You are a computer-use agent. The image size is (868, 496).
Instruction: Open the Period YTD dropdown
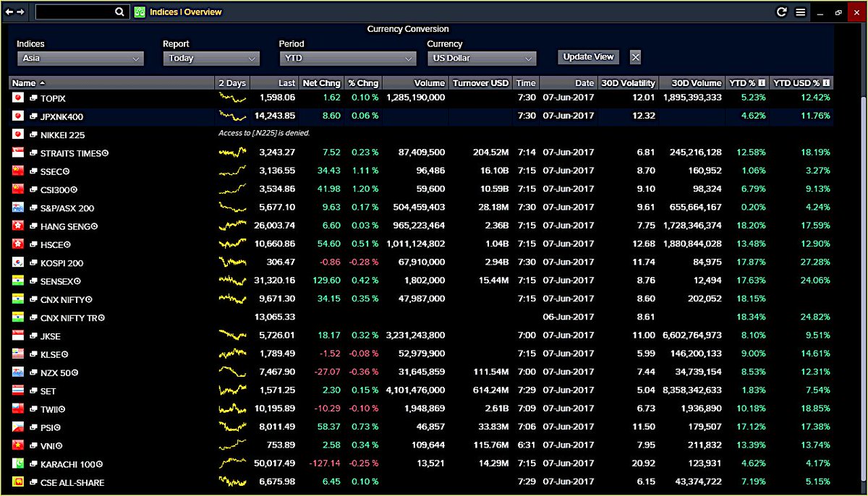click(x=347, y=59)
